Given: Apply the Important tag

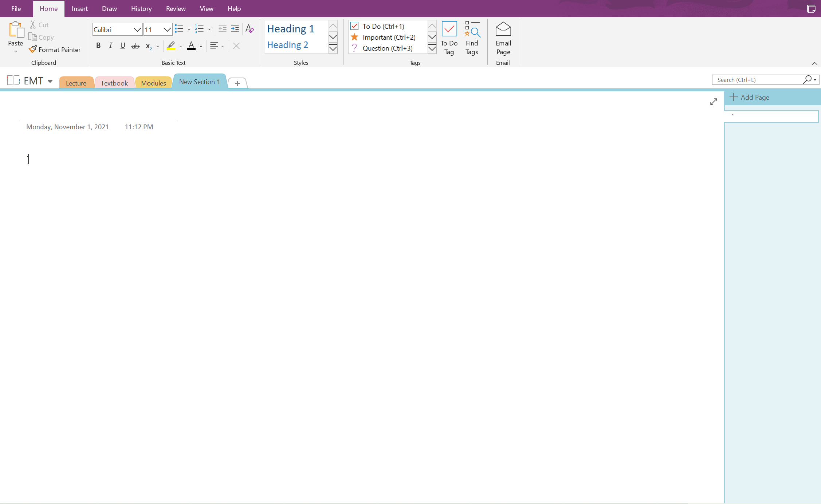Looking at the screenshot, I should tap(388, 37).
